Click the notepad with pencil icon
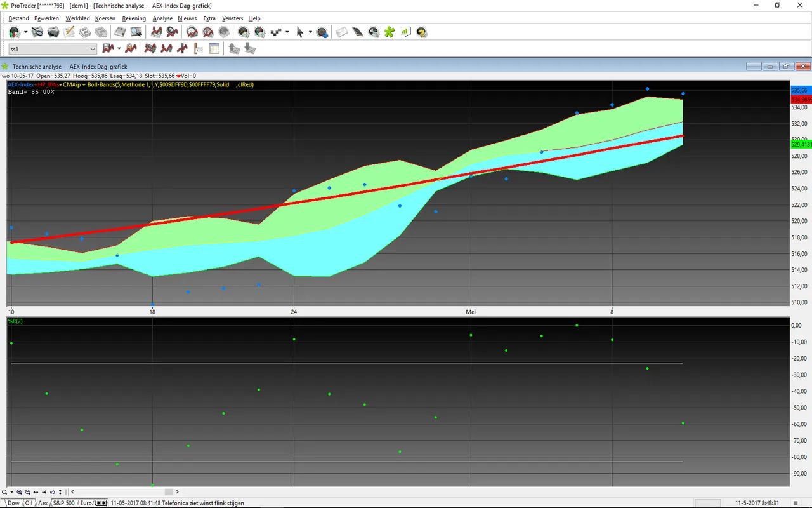This screenshot has width=812, height=508. (69, 32)
